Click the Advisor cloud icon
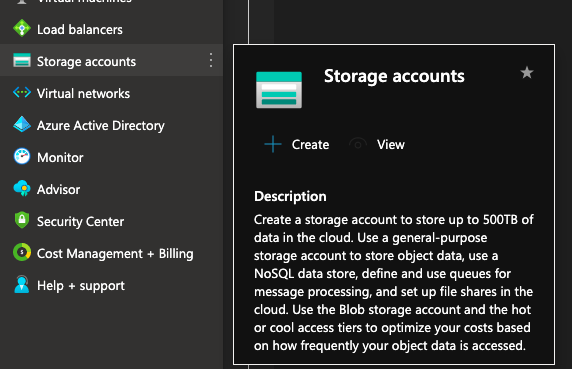572x369 pixels. tap(22, 189)
